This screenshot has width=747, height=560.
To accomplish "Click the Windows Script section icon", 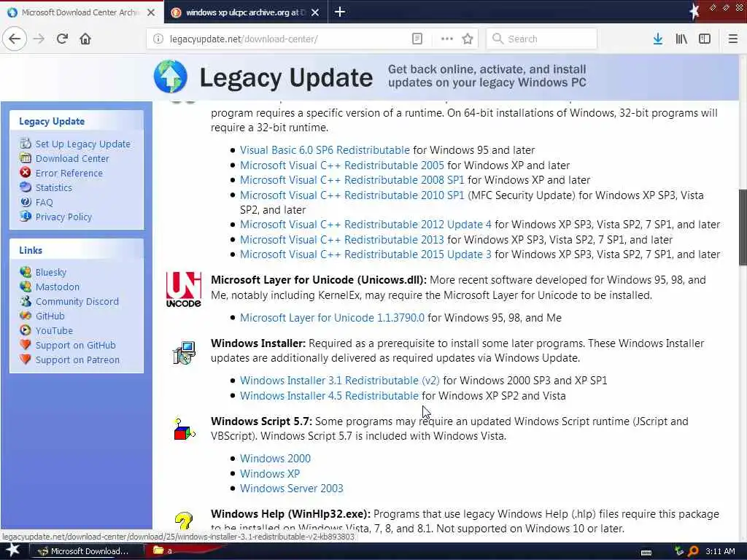I will pyautogui.click(x=184, y=429).
